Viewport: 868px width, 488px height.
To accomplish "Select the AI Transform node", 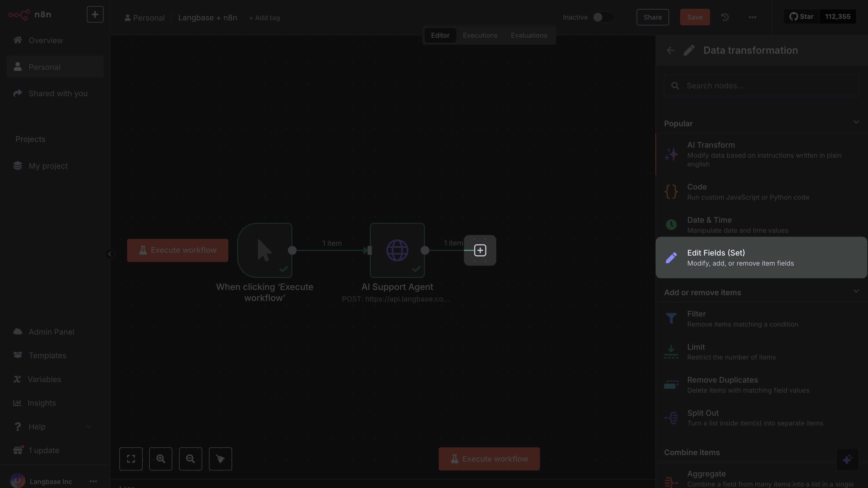I will (762, 154).
